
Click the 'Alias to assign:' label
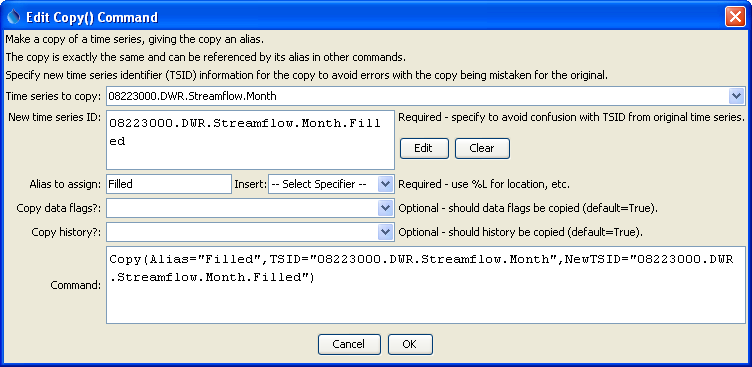pos(65,184)
